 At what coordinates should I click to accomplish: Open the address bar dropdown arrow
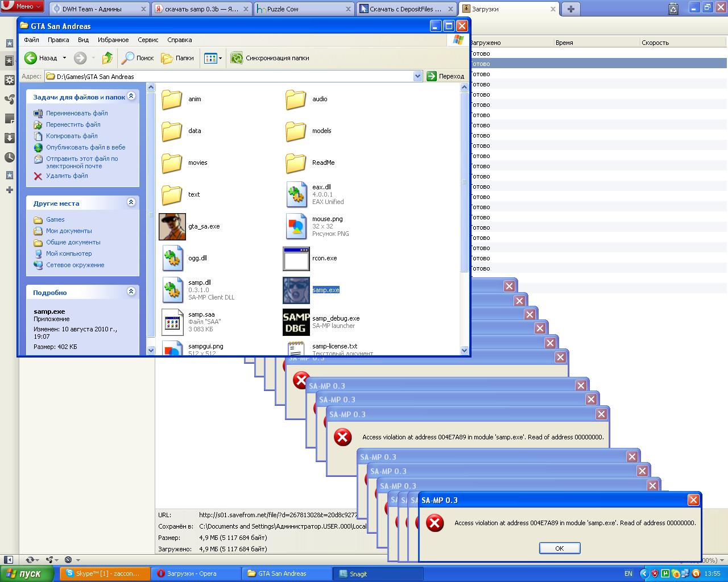point(417,76)
